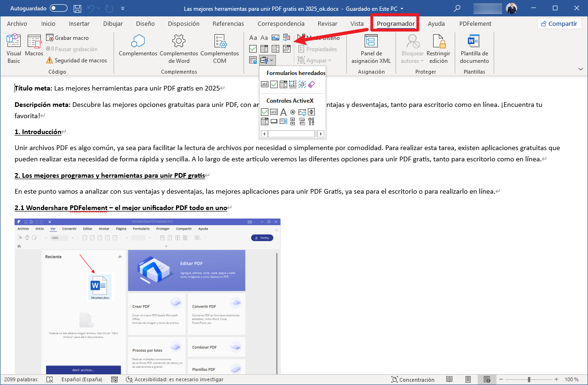Insert legacy text form field
The image size is (588, 385).
[265, 84]
